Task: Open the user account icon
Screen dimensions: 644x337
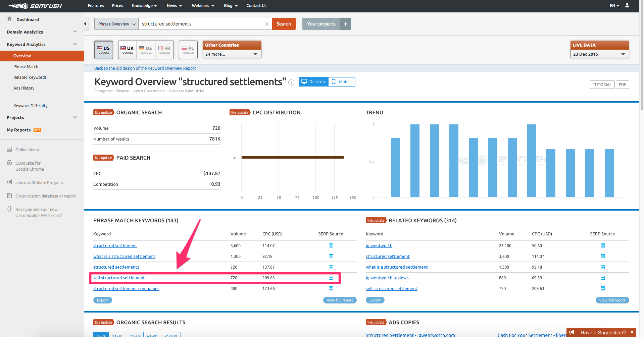Action: [x=627, y=5]
